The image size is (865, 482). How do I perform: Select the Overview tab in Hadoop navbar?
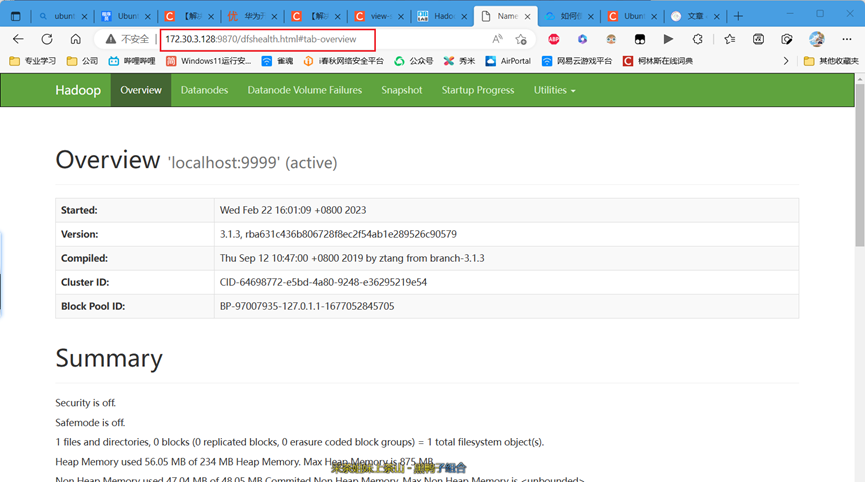[x=141, y=90]
